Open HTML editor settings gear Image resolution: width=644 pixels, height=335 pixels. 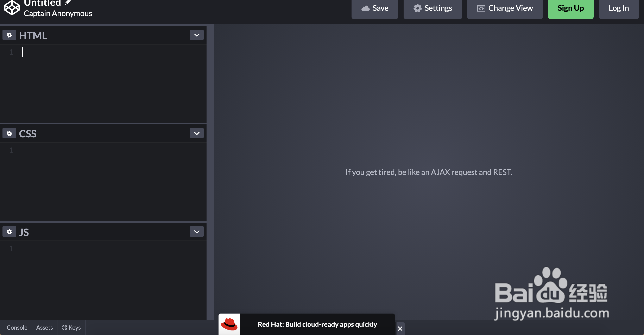(9, 35)
